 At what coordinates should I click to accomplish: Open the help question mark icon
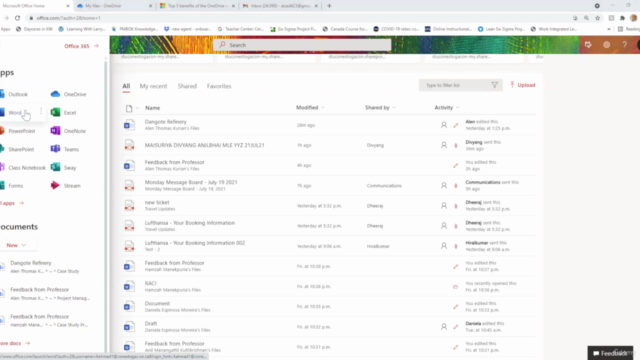tap(624, 45)
